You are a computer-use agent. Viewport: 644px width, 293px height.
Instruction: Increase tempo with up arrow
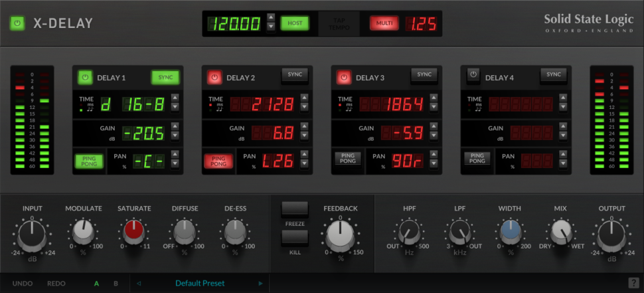[x=271, y=17]
